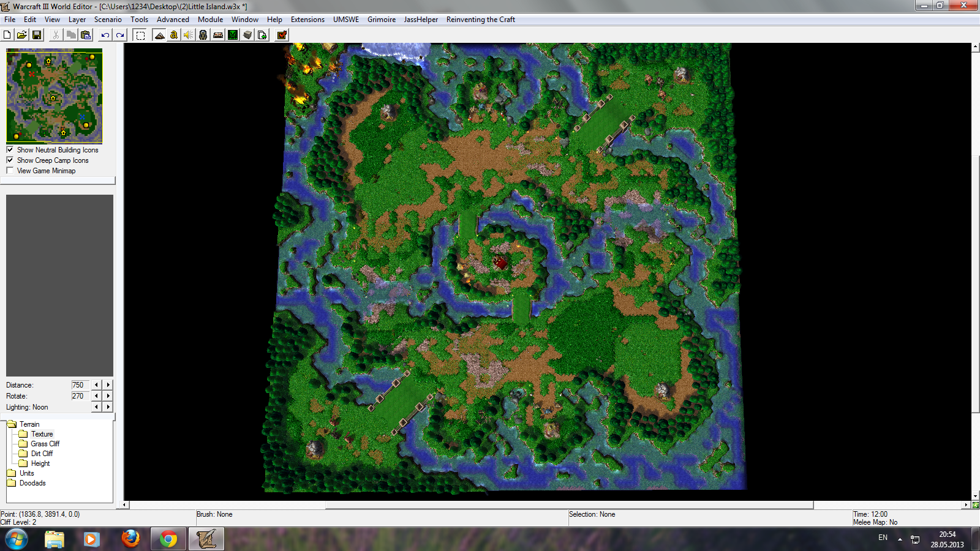Image resolution: width=980 pixels, height=551 pixels.
Task: Click vertical scrollbar down arrow
Action: point(975,497)
